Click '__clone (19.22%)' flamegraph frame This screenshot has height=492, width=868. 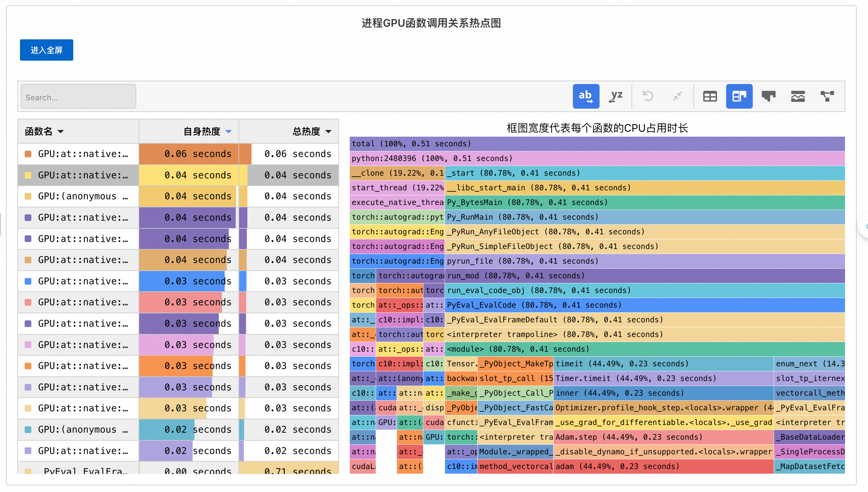pyautogui.click(x=397, y=173)
